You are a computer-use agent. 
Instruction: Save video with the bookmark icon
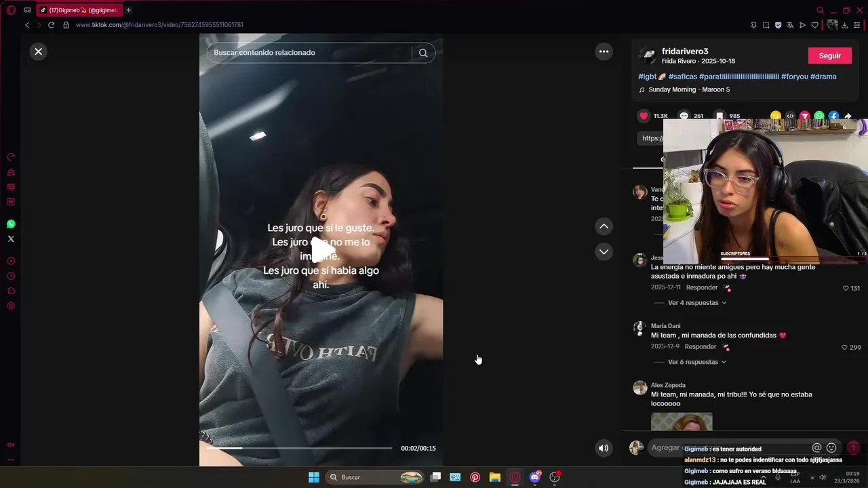720,116
